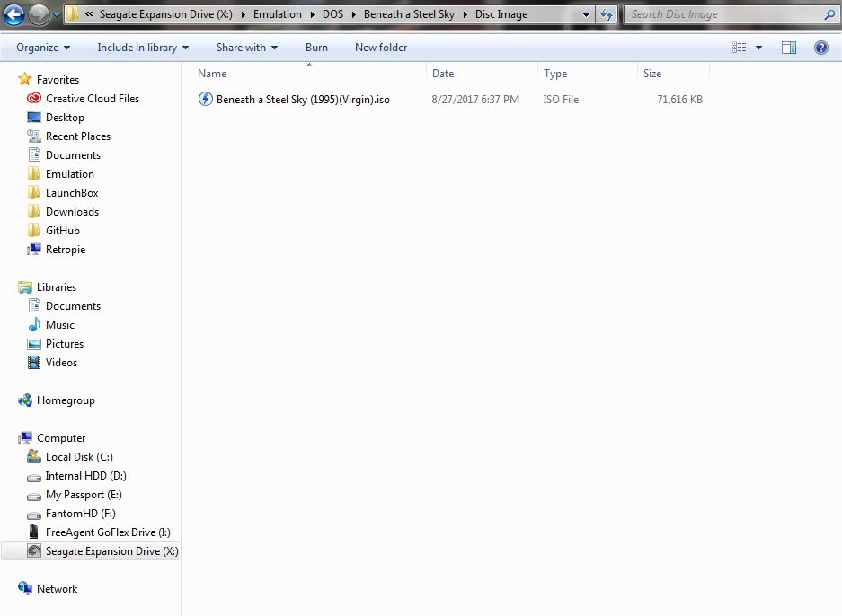Viewport: 842px width, 616px height.
Task: Open Internal HDD (D:)
Action: [x=86, y=476]
